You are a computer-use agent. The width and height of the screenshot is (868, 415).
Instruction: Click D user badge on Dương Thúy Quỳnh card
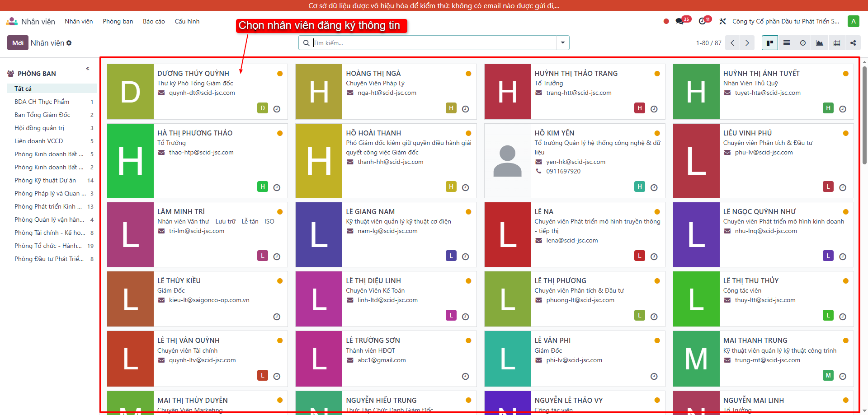tap(263, 108)
